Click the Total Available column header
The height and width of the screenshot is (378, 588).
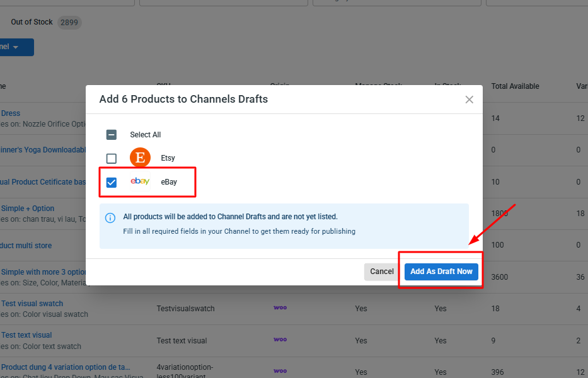(516, 86)
